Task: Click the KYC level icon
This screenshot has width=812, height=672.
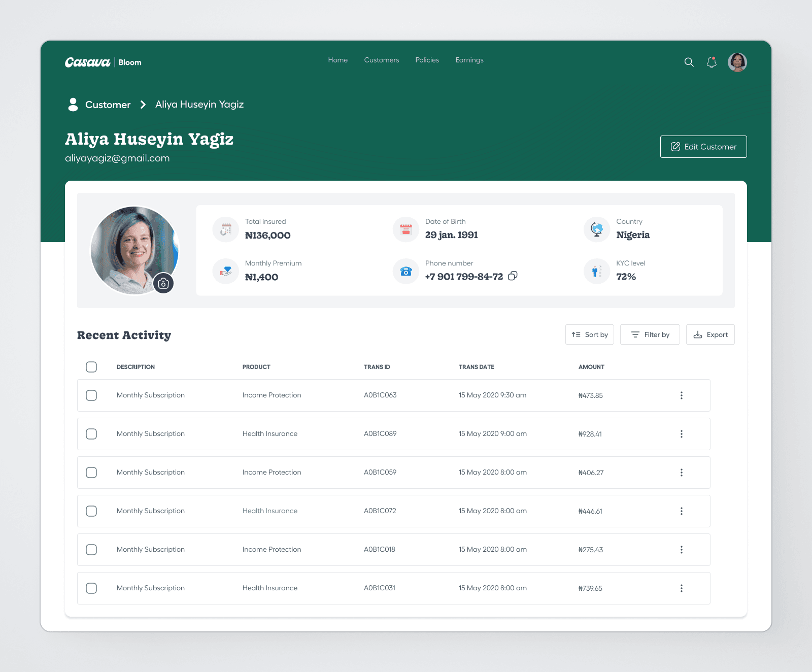Action: 597,271
